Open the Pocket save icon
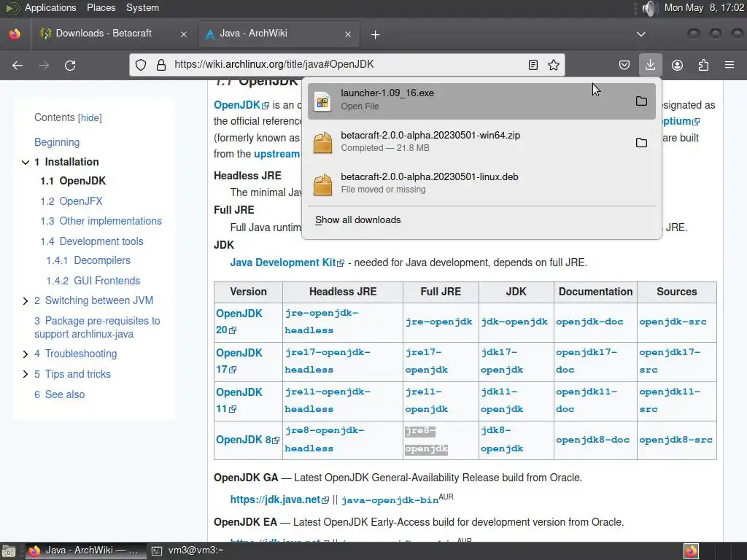Viewport: 747px width, 560px height. 624,65
